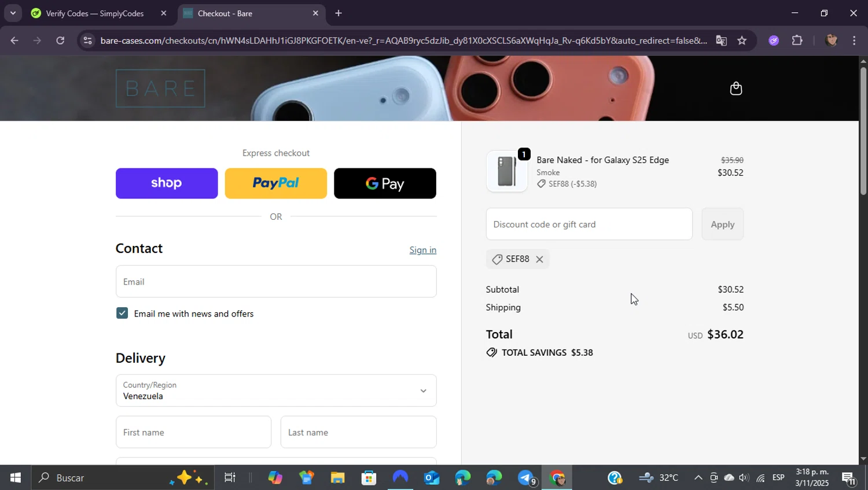The width and height of the screenshot is (868, 490).
Task: Show hidden system tray icons
Action: pos(698,478)
